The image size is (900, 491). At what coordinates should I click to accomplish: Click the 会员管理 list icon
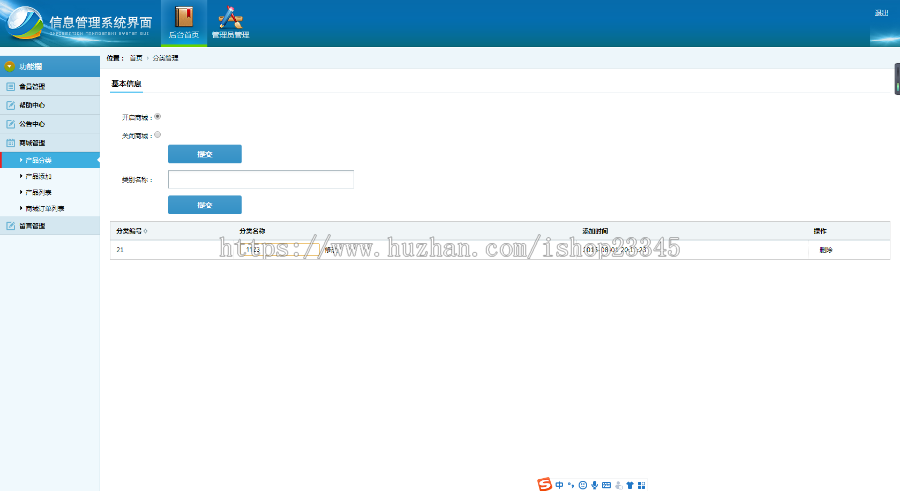pos(10,87)
